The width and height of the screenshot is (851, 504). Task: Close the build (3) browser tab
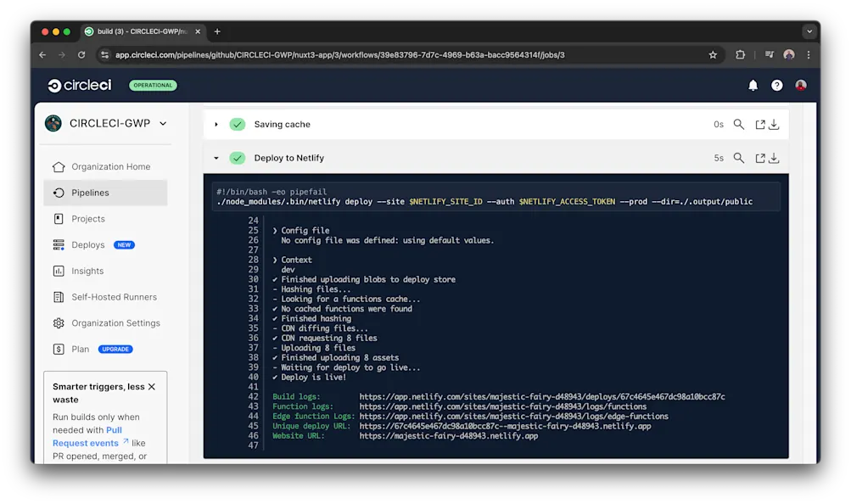(x=198, y=31)
